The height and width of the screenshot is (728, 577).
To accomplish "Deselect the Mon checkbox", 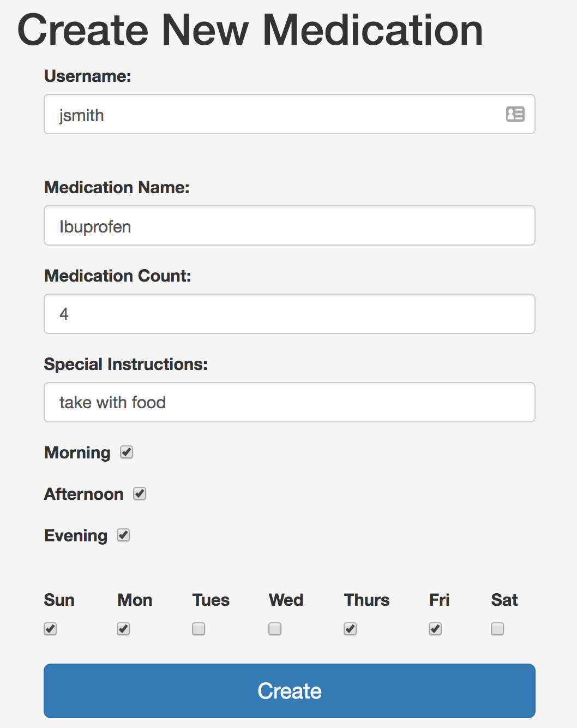I will [x=123, y=629].
